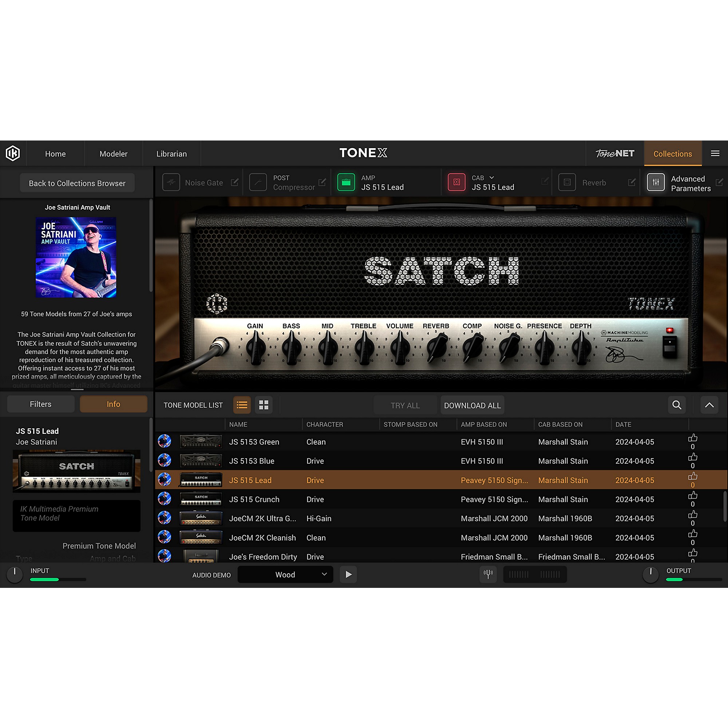728x728 pixels.
Task: Click the tone model list scrollbar
Action: click(x=725, y=506)
